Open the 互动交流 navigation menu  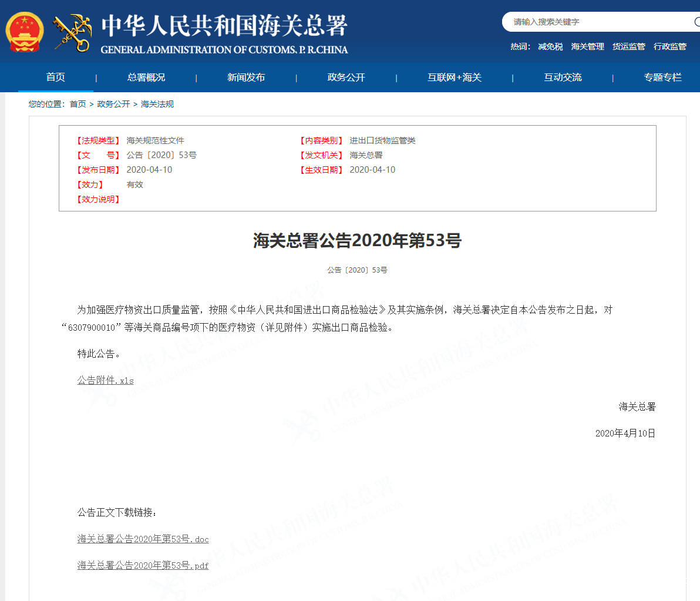click(x=563, y=77)
